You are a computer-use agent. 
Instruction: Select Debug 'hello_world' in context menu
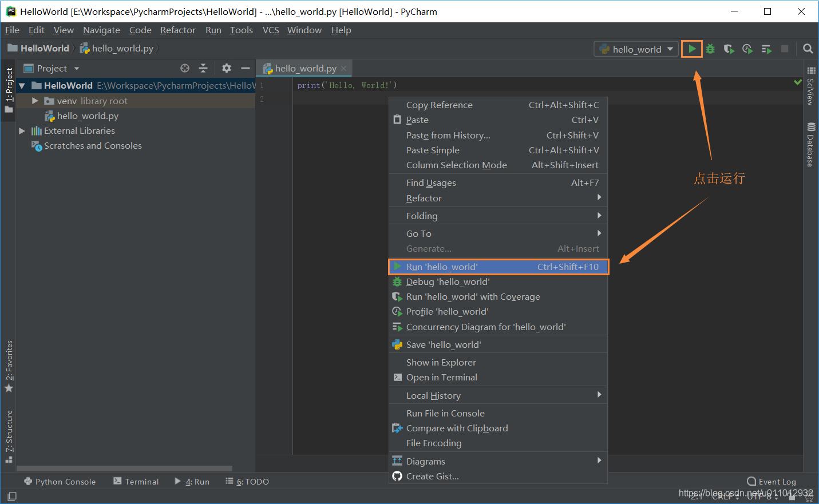pos(498,281)
